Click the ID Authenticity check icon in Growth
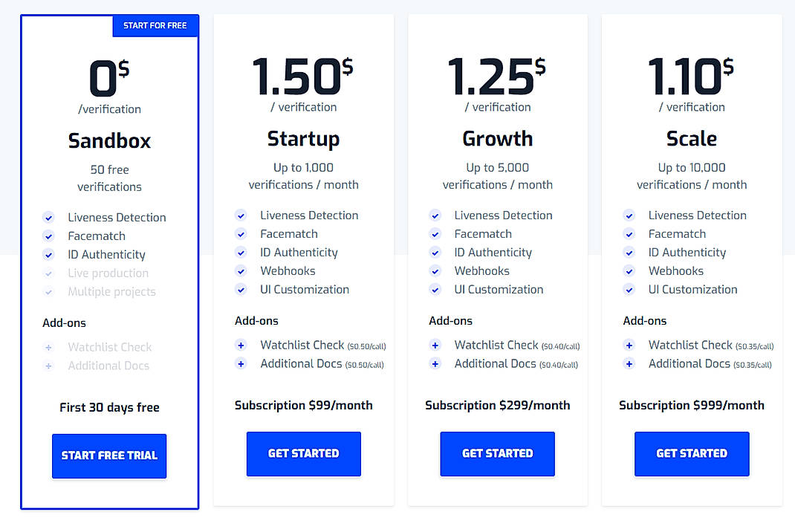Screen dimensions: 795x532 coord(435,252)
